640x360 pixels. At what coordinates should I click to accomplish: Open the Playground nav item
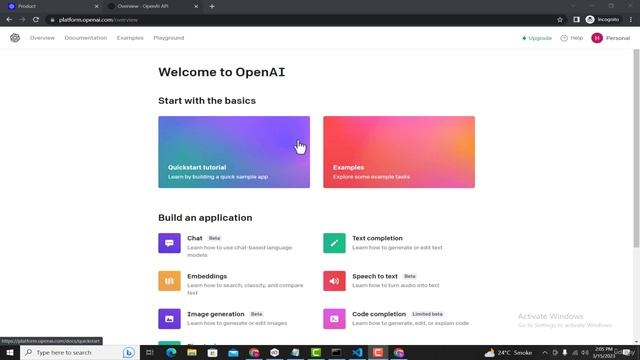coord(169,38)
